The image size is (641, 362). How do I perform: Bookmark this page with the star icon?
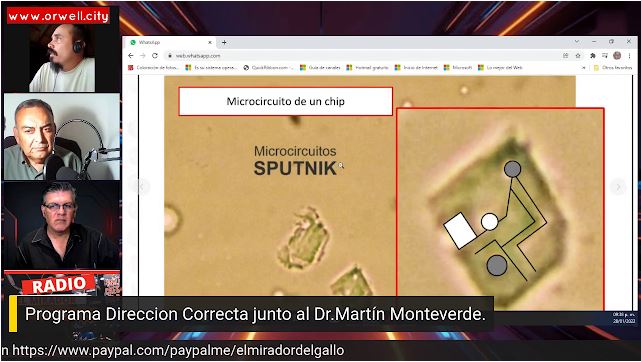click(x=578, y=56)
